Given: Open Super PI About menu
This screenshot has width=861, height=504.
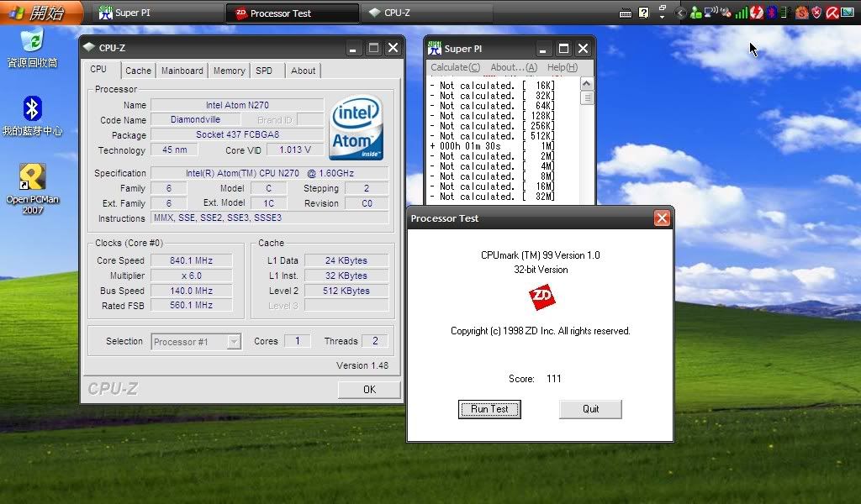Looking at the screenshot, I should click(514, 67).
